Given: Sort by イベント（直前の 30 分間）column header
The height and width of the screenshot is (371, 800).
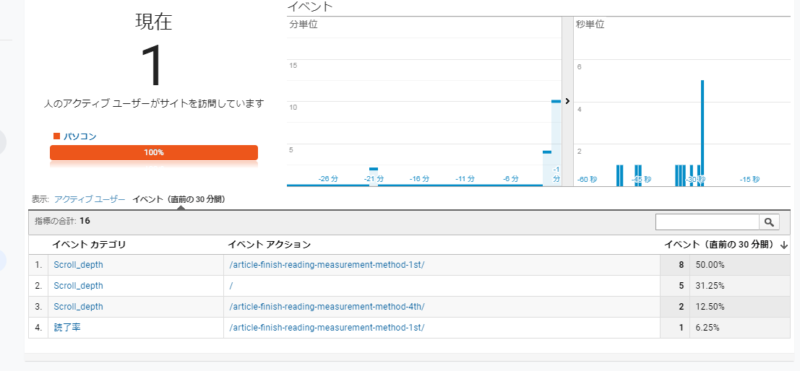Looking at the screenshot, I should 720,245.
